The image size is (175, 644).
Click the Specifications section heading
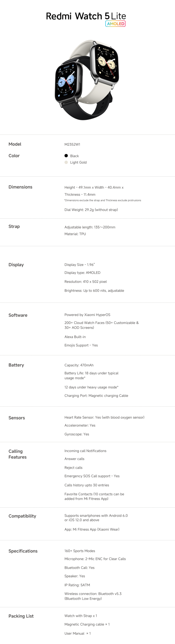[23, 551]
